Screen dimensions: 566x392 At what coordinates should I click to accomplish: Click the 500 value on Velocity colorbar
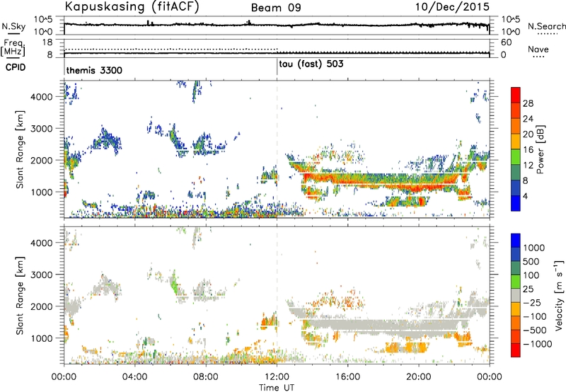pyautogui.click(x=531, y=262)
